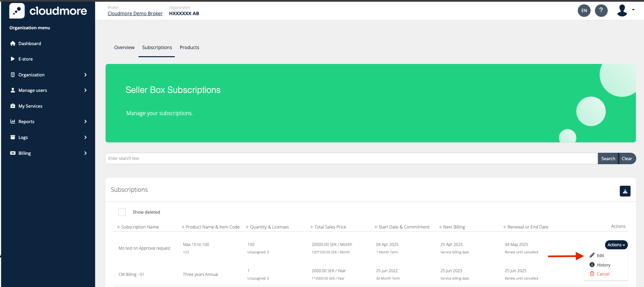Open the user profile avatar
This screenshot has height=287, width=644.
pos(622,10)
